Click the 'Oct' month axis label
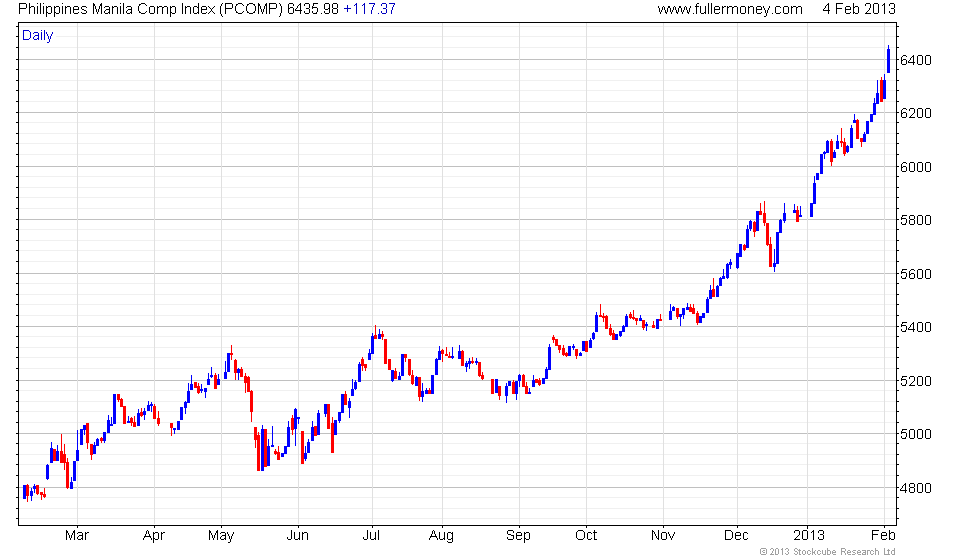Image resolution: width=980 pixels, height=560 pixels. click(x=586, y=536)
